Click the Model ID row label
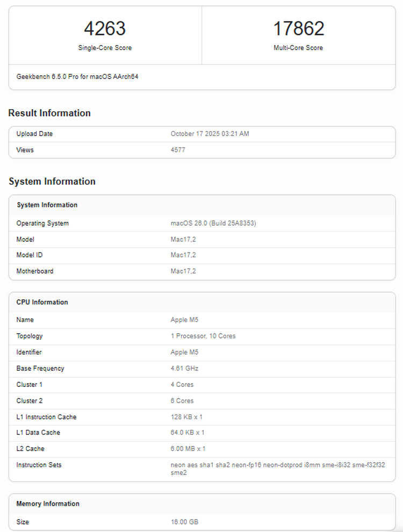 (29, 255)
